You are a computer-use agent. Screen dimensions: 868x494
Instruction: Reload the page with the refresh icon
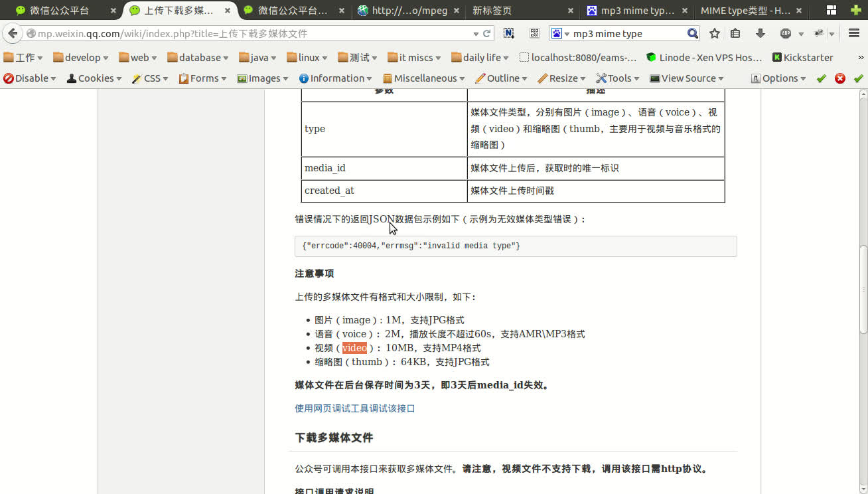(x=488, y=33)
